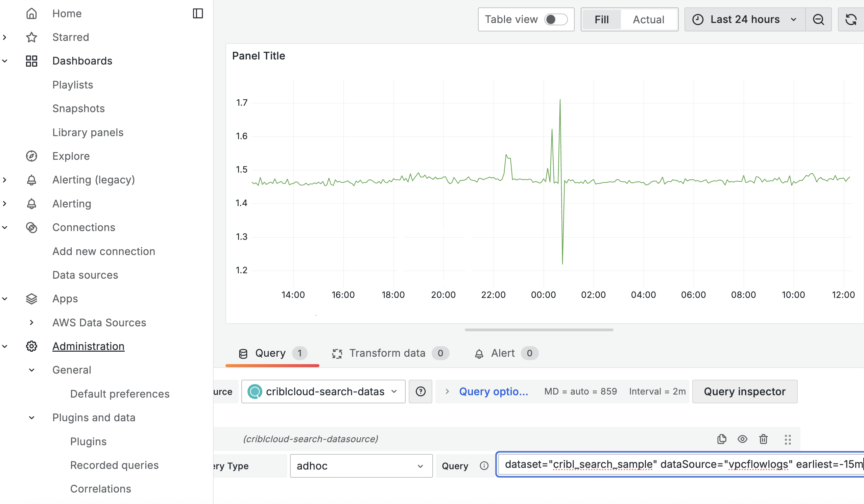Image resolution: width=864 pixels, height=504 pixels.
Task: Open the Query inspector
Action: click(744, 391)
